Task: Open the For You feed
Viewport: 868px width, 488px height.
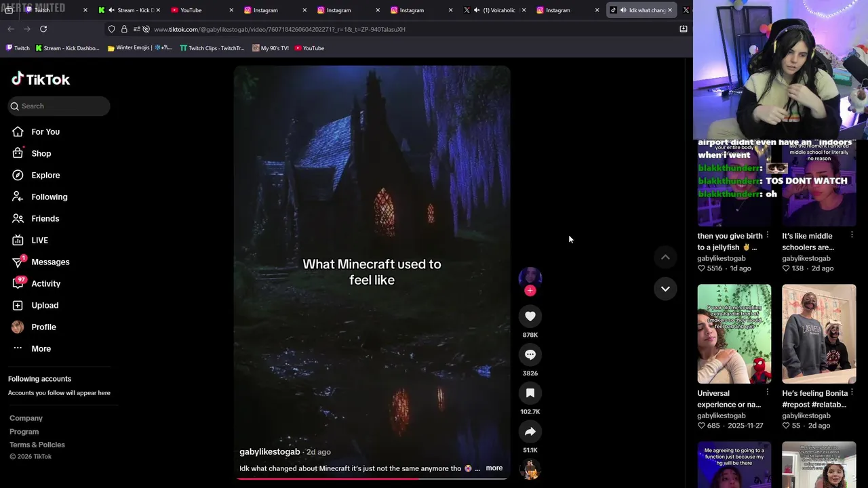Action: click(x=45, y=131)
